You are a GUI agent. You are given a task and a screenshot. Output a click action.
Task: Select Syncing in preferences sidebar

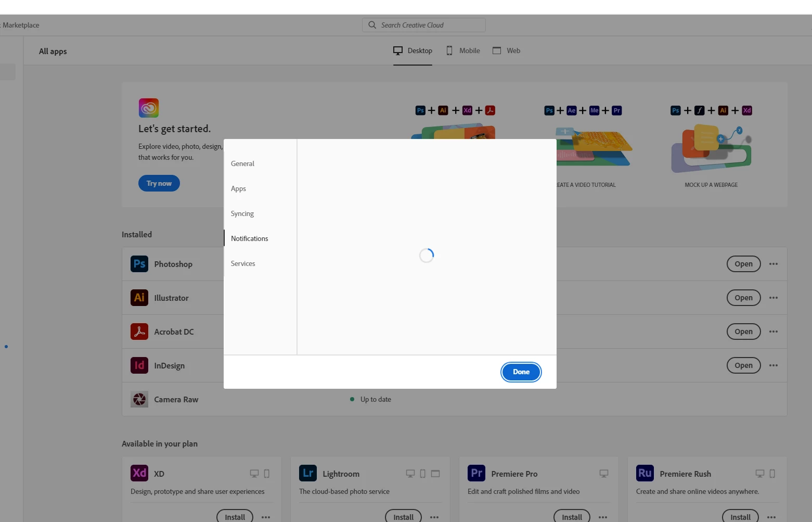[x=242, y=213]
